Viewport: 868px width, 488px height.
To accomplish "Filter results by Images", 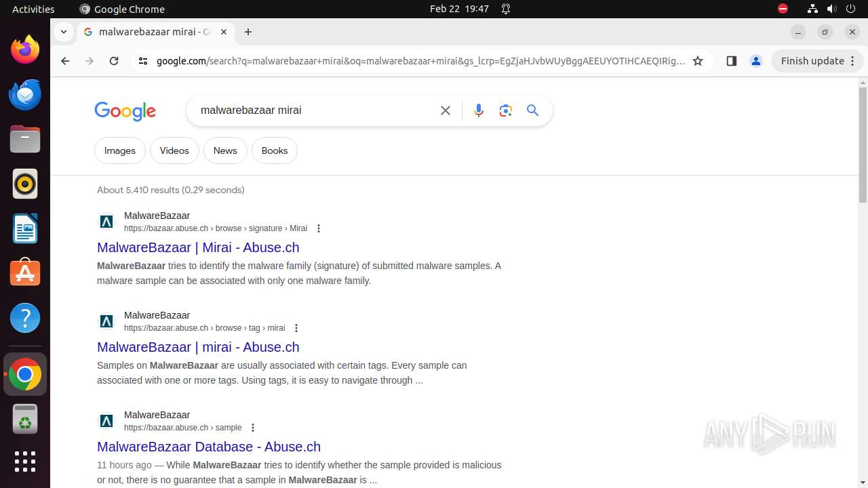I will pyautogui.click(x=120, y=150).
